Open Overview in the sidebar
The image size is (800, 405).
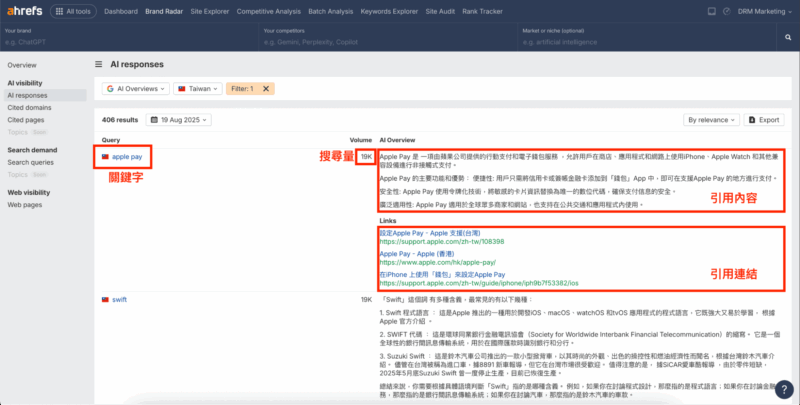(x=22, y=65)
